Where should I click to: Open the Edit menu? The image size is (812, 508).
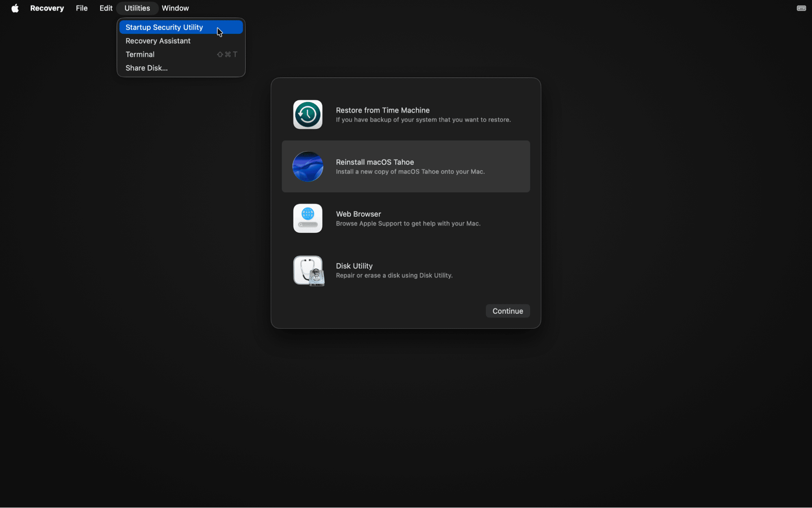click(105, 8)
